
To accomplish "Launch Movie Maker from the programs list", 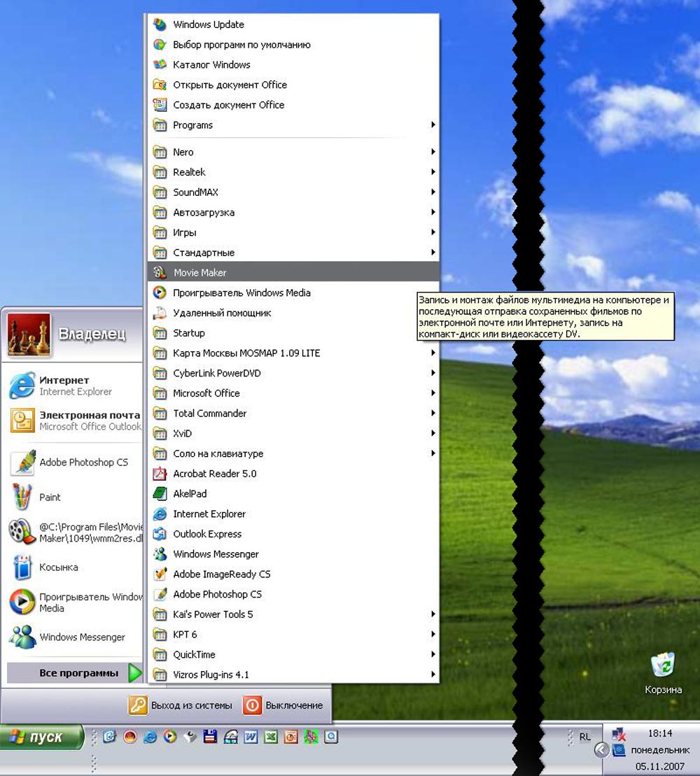I will tap(200, 272).
